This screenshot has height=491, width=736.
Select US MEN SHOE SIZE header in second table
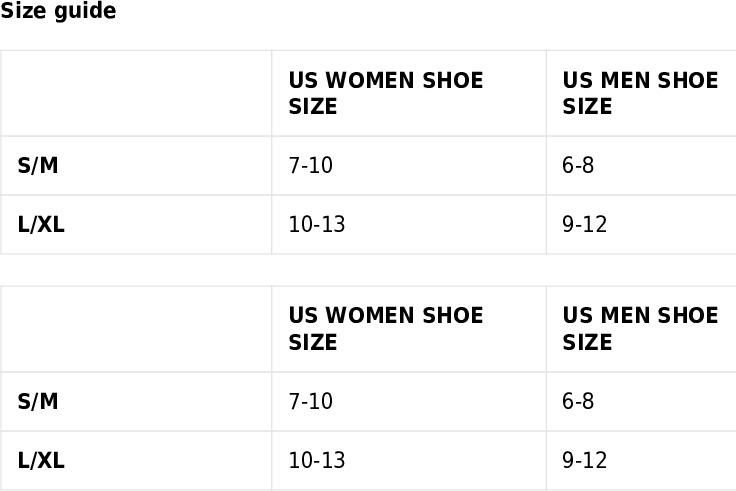tap(641, 329)
